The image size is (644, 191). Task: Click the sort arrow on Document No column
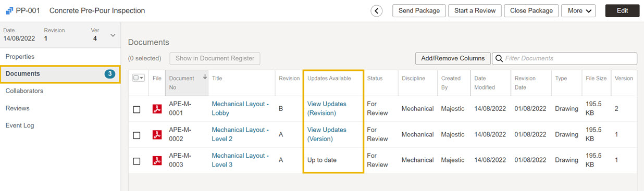click(205, 77)
